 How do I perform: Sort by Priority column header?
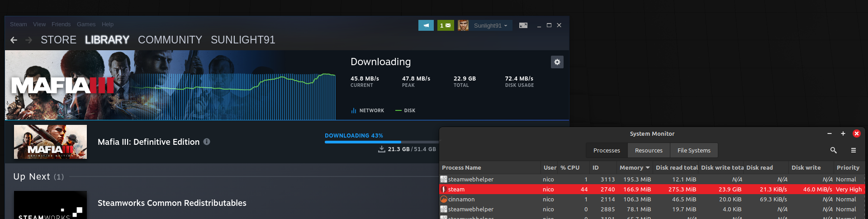tap(849, 168)
